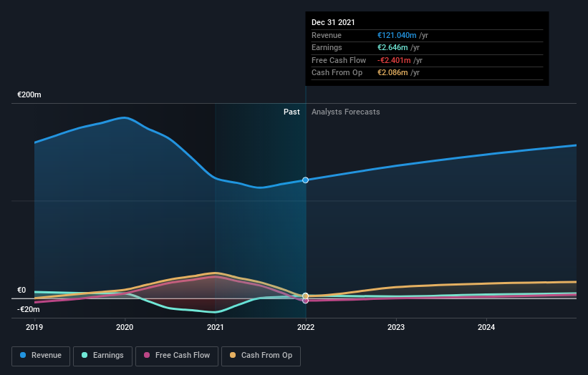This screenshot has width=588, height=375.
Task: Click the €2.086m cash from op value
Action: [x=392, y=73]
